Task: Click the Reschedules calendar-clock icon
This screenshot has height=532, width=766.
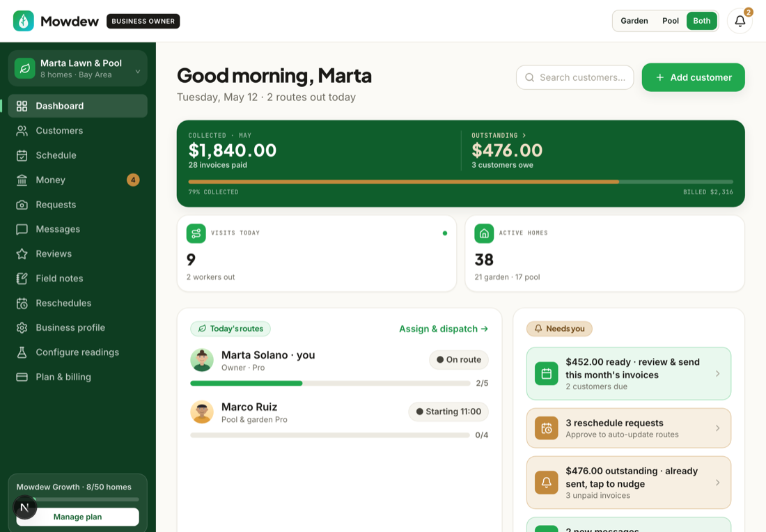Action: (x=22, y=303)
